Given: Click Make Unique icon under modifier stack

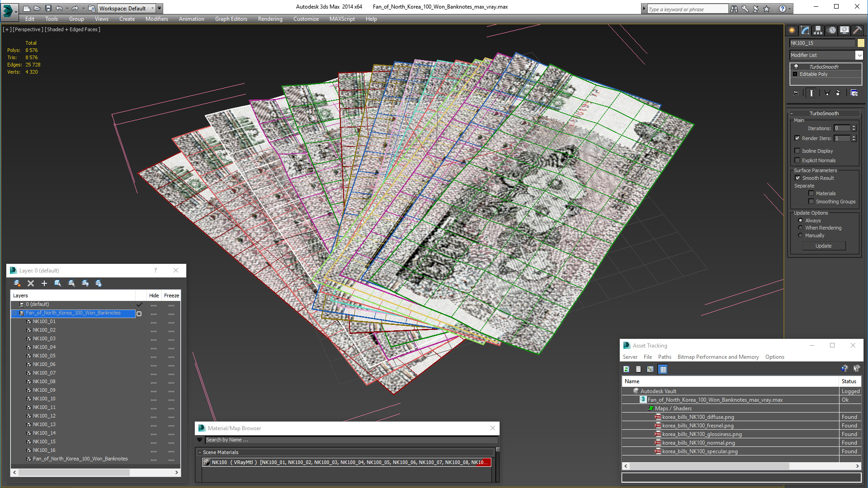Looking at the screenshot, I should coord(827,93).
